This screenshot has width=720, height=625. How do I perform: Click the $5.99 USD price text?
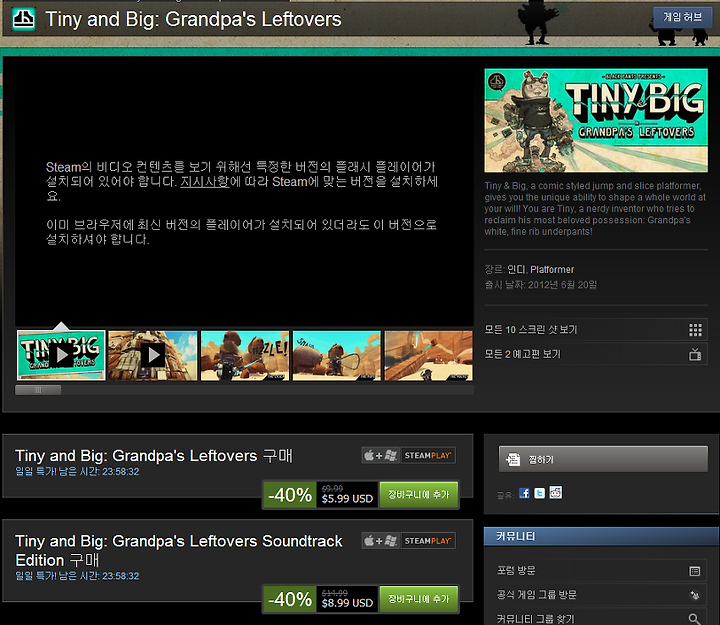pos(347,499)
